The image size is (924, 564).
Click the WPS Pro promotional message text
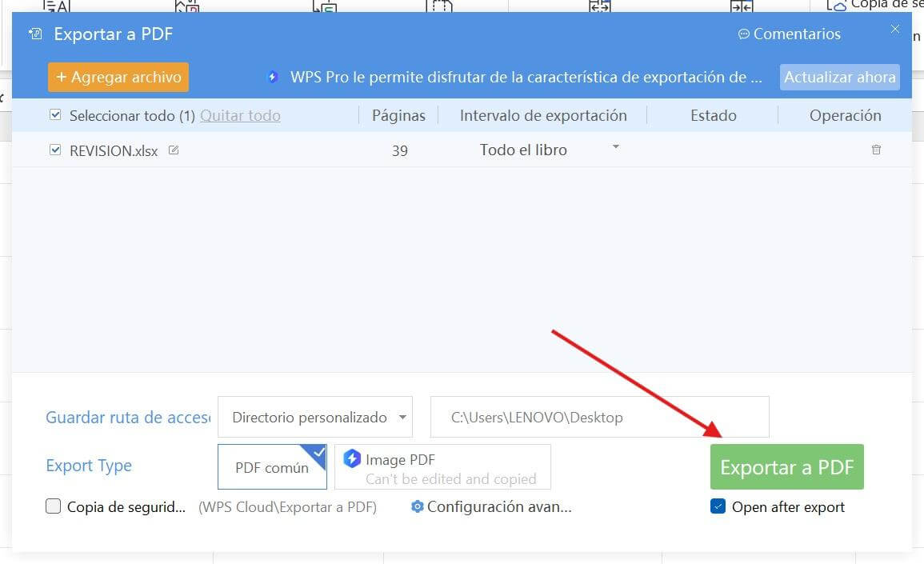[x=526, y=78]
